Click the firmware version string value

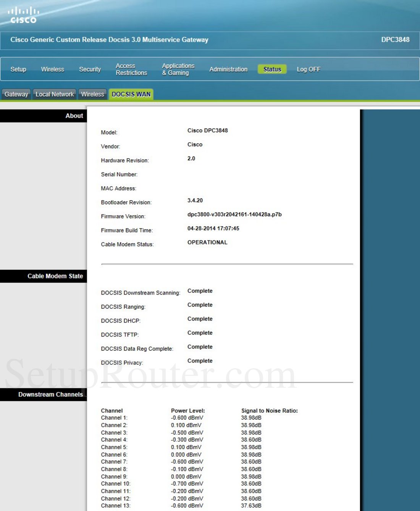pyautogui.click(x=234, y=214)
